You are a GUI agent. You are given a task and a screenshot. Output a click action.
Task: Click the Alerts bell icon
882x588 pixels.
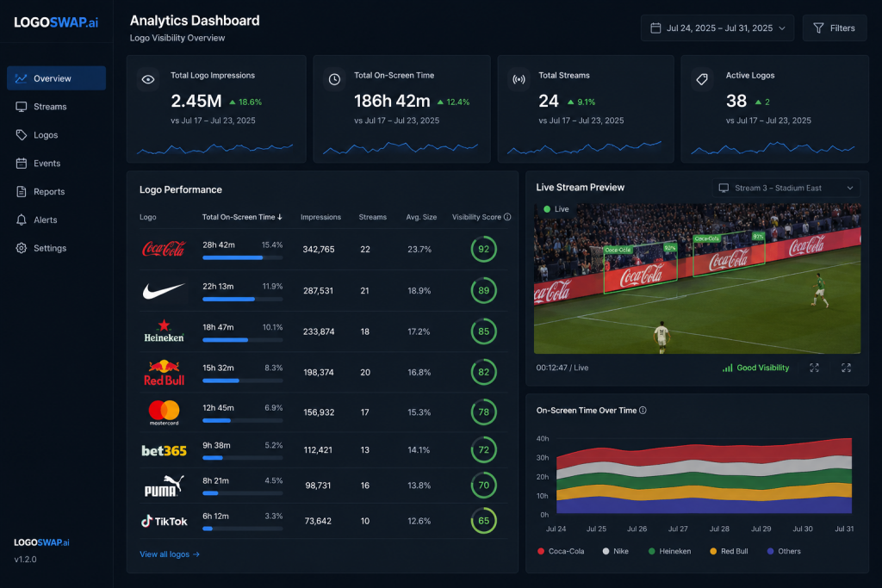pos(22,220)
